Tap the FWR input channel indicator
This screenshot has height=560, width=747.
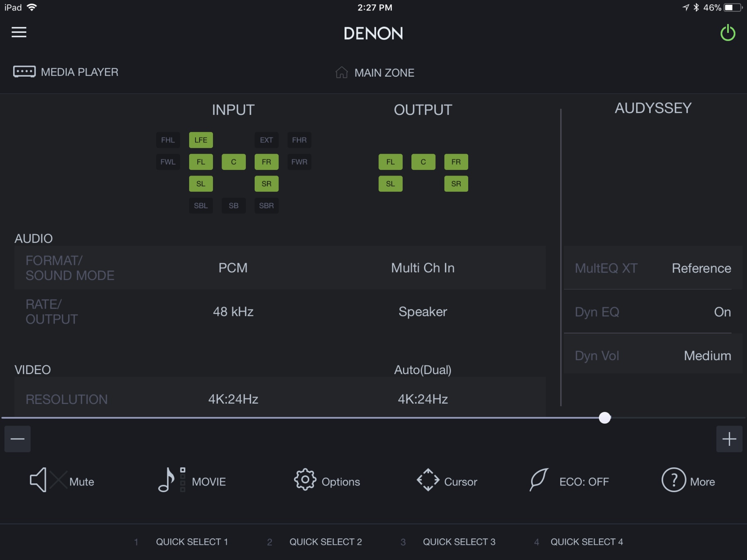[299, 162]
